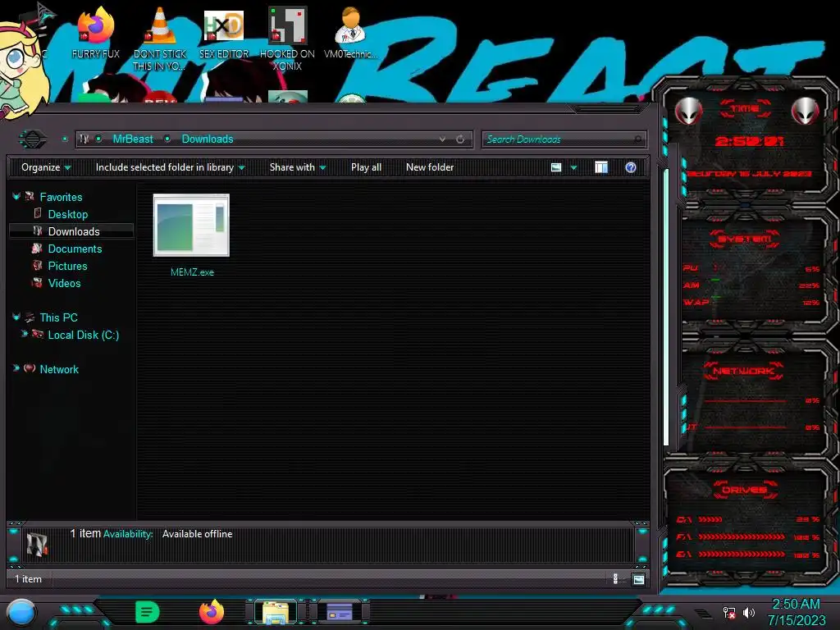Screen dimensions: 840x630
Task: Open the Organize menu
Action: (46, 167)
